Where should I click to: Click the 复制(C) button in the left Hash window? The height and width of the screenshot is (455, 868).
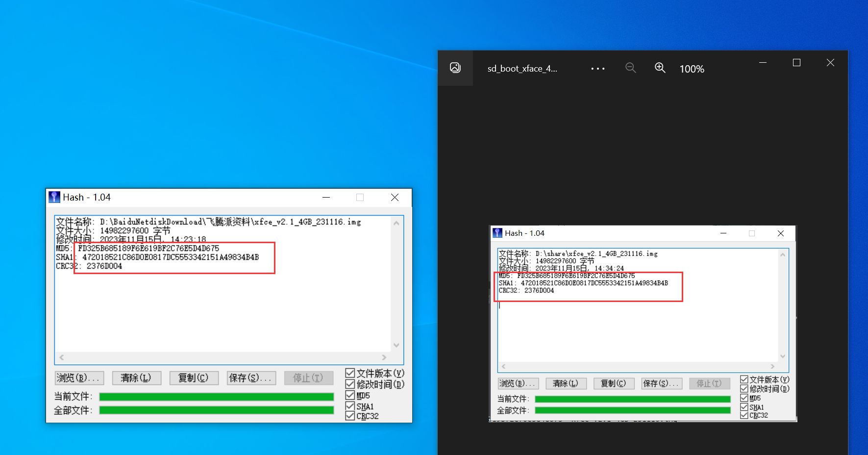194,378
